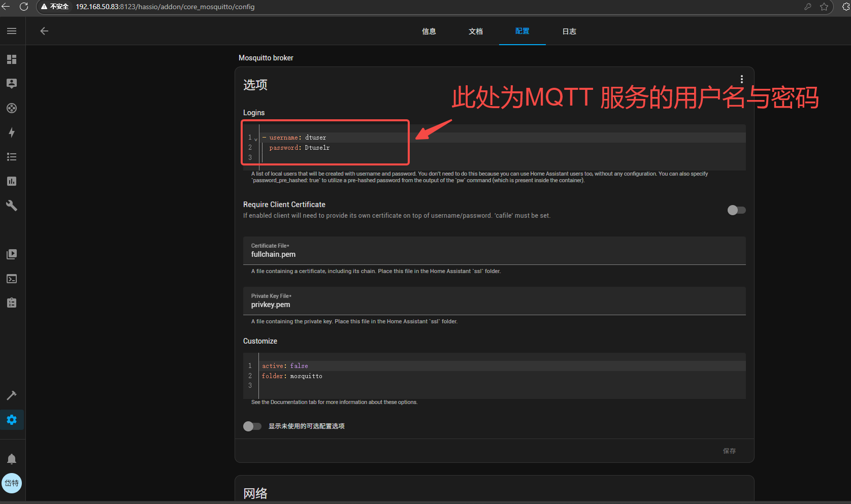The height and width of the screenshot is (504, 851).
Task: Enable Require Client Certificate toggle
Action: point(736,210)
